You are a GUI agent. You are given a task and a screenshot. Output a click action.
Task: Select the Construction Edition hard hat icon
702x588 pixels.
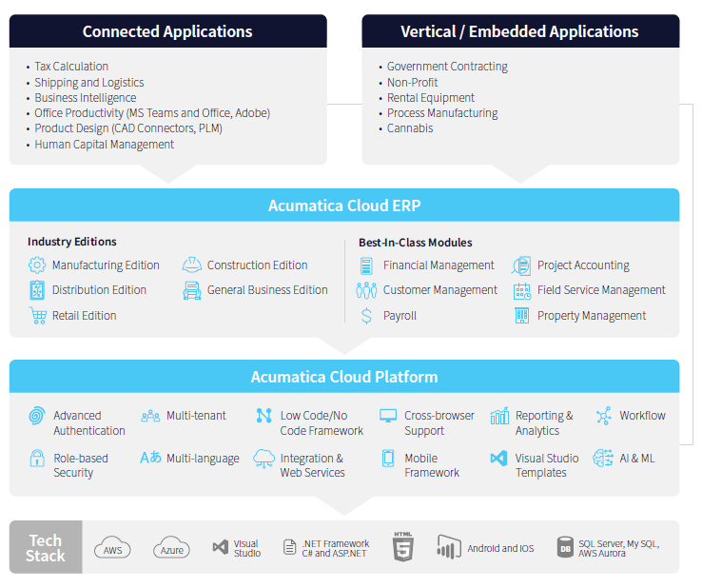coord(192,265)
